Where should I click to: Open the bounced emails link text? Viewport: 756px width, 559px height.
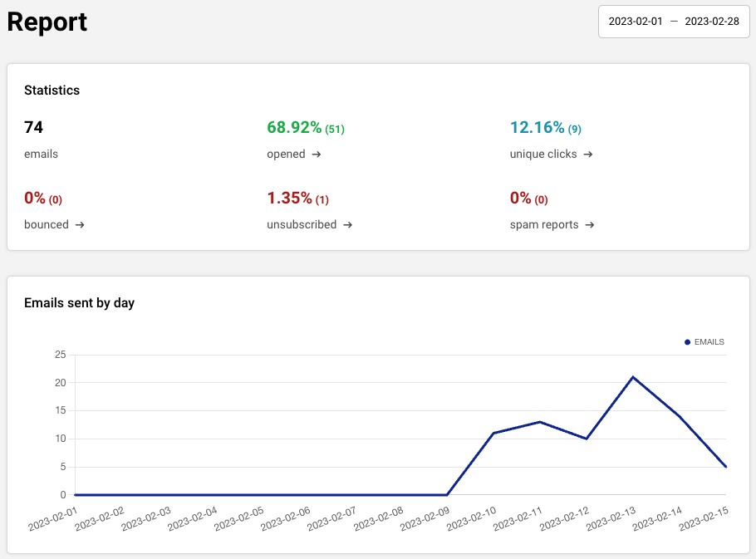pos(47,225)
